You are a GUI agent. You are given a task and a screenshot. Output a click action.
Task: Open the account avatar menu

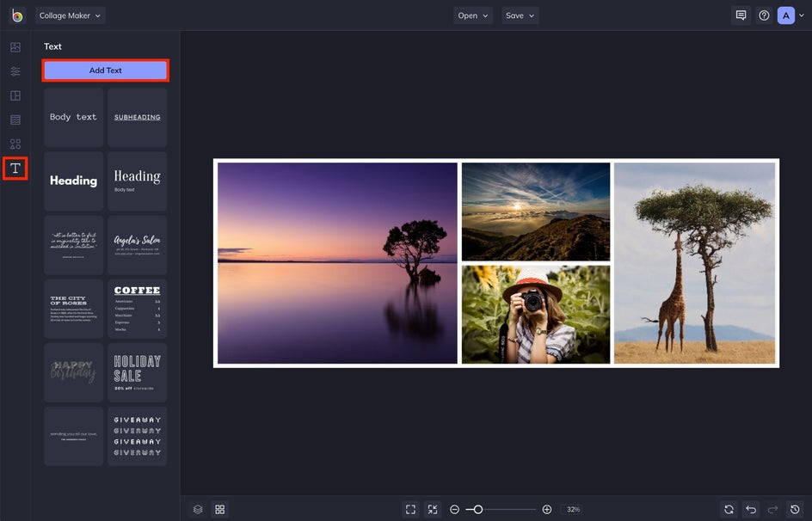pos(785,15)
